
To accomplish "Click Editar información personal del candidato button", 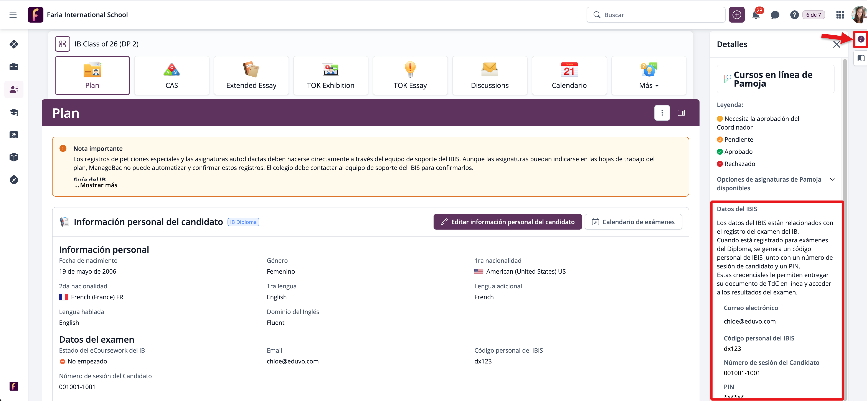I will pos(507,222).
